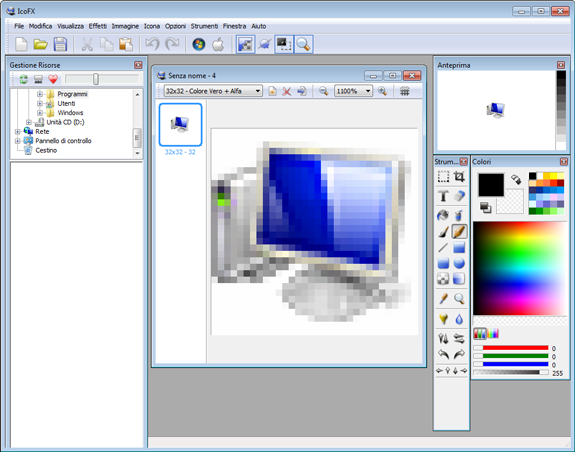This screenshot has height=452, width=575.
Task: Select the text tool
Action: coord(443,196)
